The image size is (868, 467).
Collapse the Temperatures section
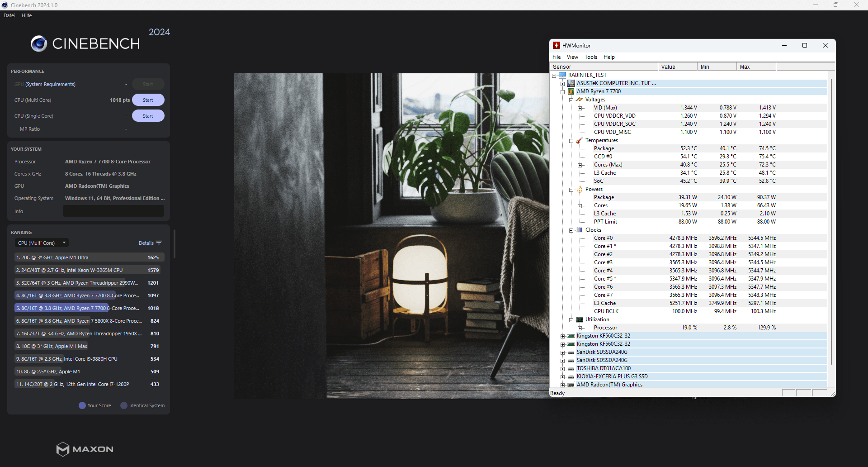[571, 141]
